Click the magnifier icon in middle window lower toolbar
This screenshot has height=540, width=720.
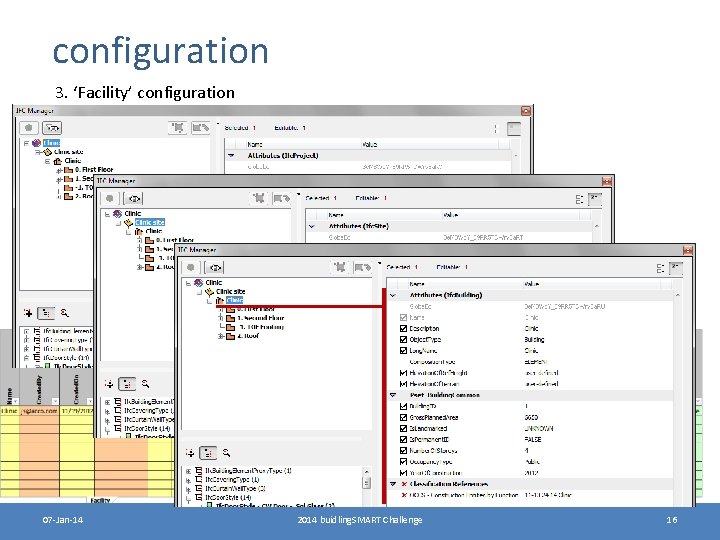click(x=146, y=383)
